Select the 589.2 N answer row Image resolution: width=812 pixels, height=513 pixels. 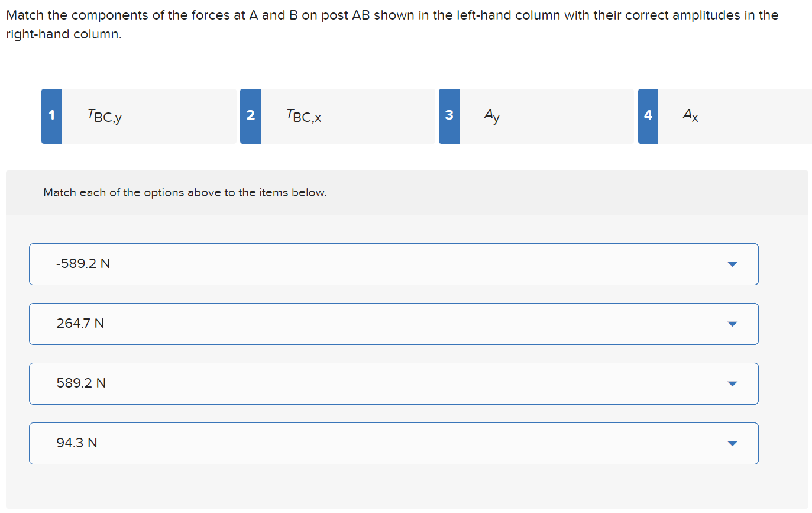click(367, 383)
